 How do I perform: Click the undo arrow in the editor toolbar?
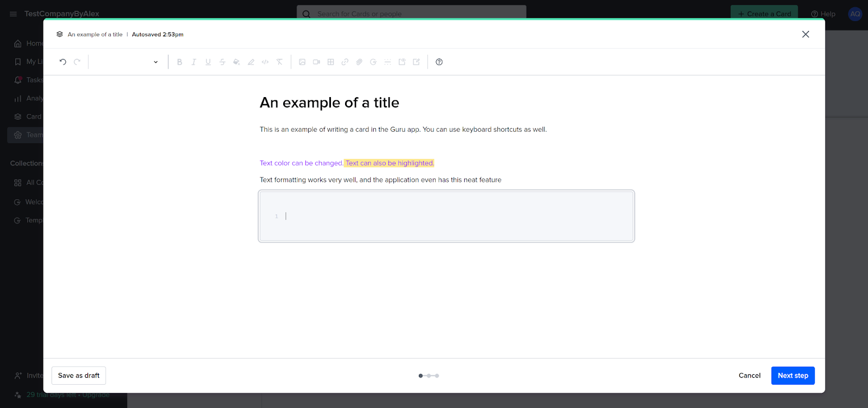[63, 62]
